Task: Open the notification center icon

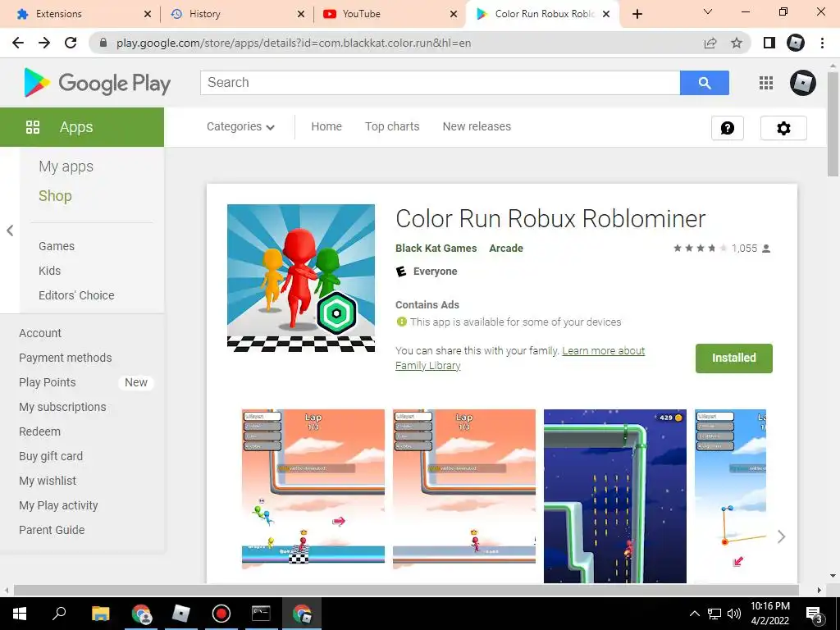Action: click(815, 614)
